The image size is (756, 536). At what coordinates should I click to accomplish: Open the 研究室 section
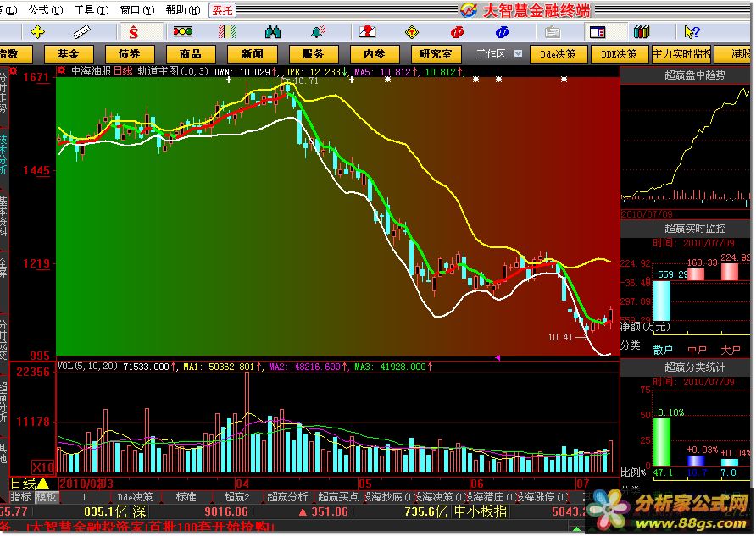pos(436,54)
